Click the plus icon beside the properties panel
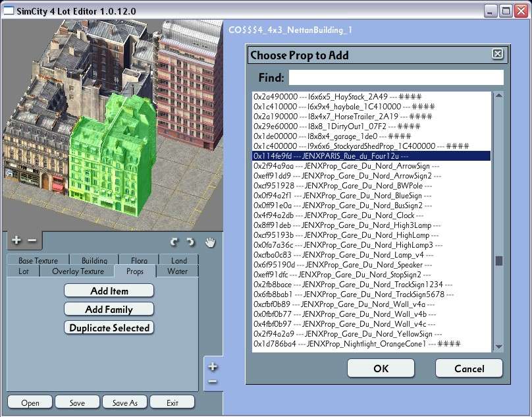532x417 pixels. [x=213, y=366]
